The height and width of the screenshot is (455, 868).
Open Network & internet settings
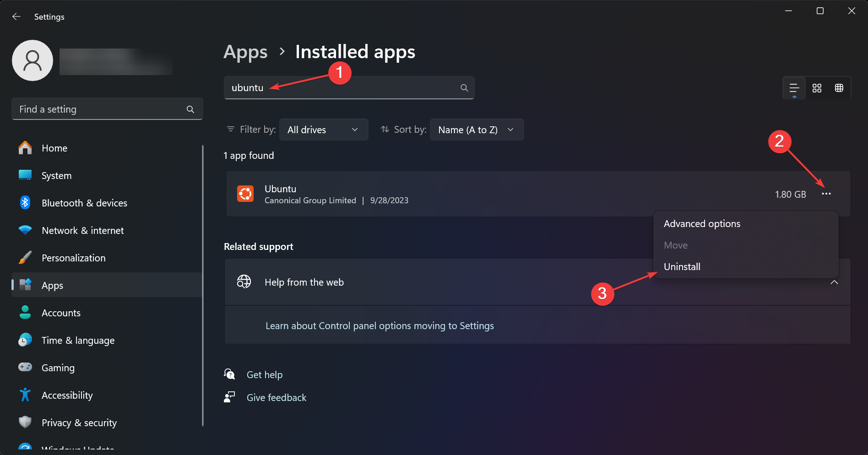point(82,230)
